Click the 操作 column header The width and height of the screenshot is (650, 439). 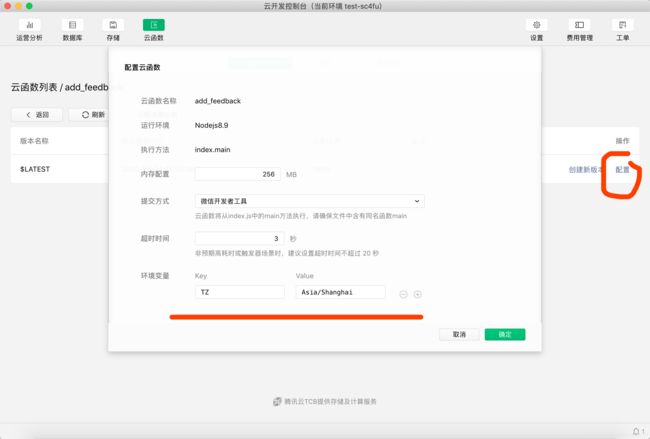622,141
